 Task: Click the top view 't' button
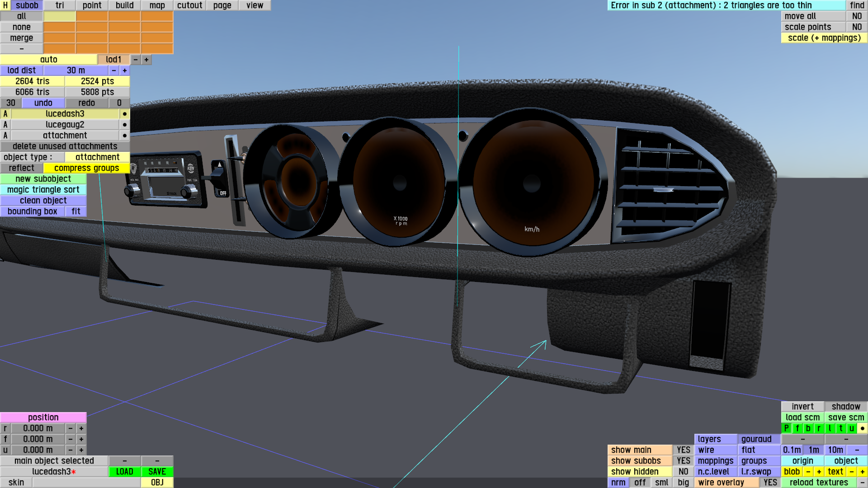[x=840, y=428]
